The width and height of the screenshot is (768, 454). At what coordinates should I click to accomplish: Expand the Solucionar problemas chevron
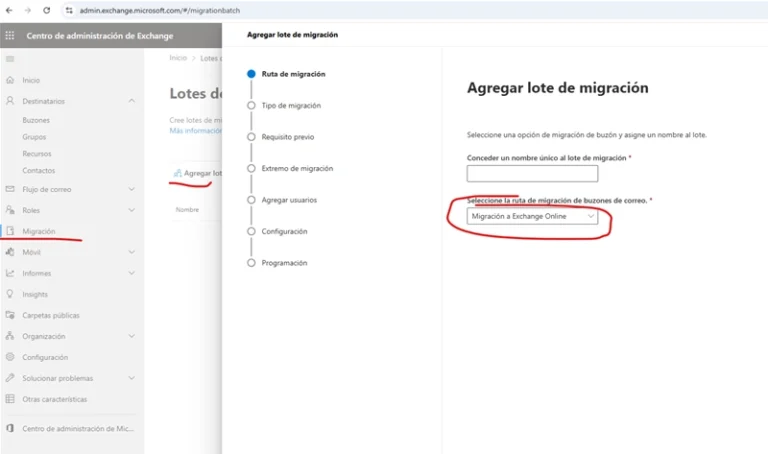click(131, 378)
